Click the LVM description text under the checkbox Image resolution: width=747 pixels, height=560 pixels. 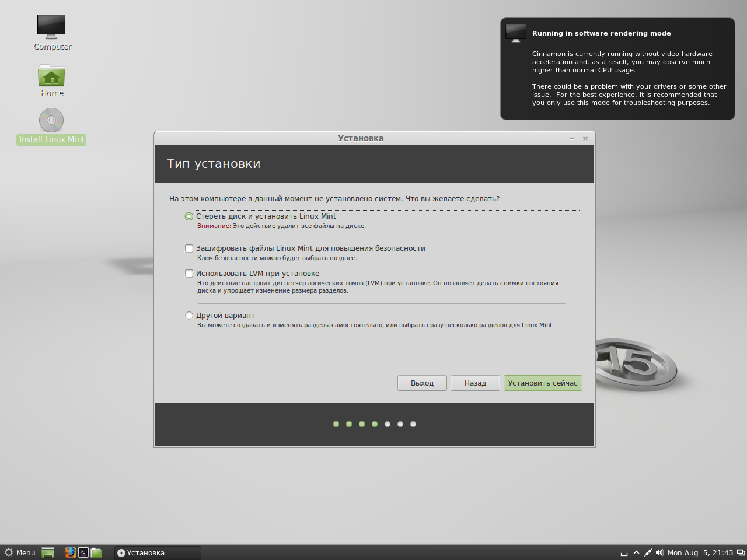coord(378,287)
